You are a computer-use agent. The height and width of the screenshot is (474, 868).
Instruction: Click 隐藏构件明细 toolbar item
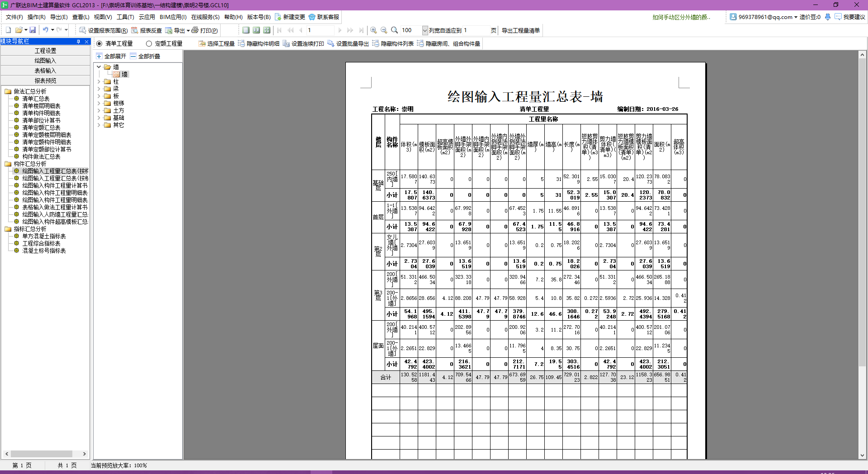point(259,43)
